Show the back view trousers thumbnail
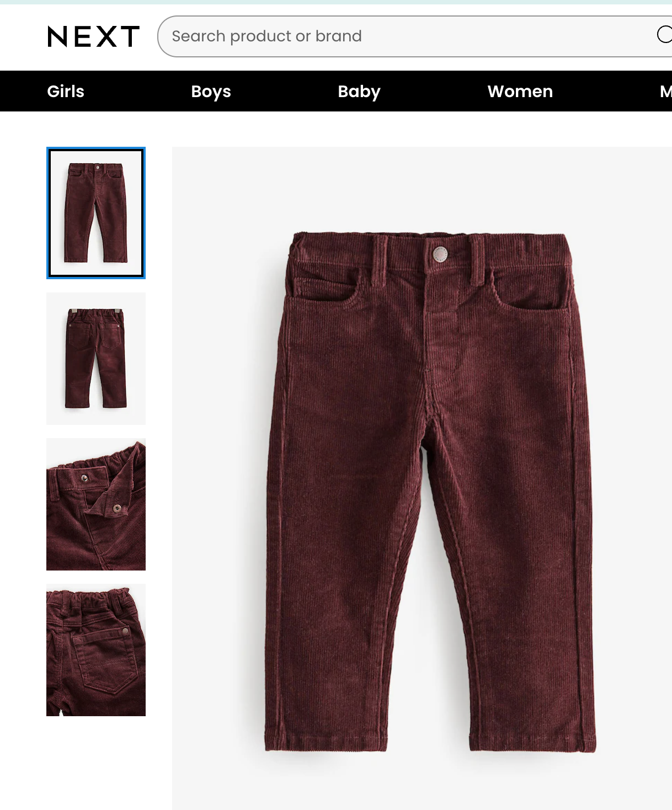Screen dimensions: 672x810 click(x=96, y=359)
